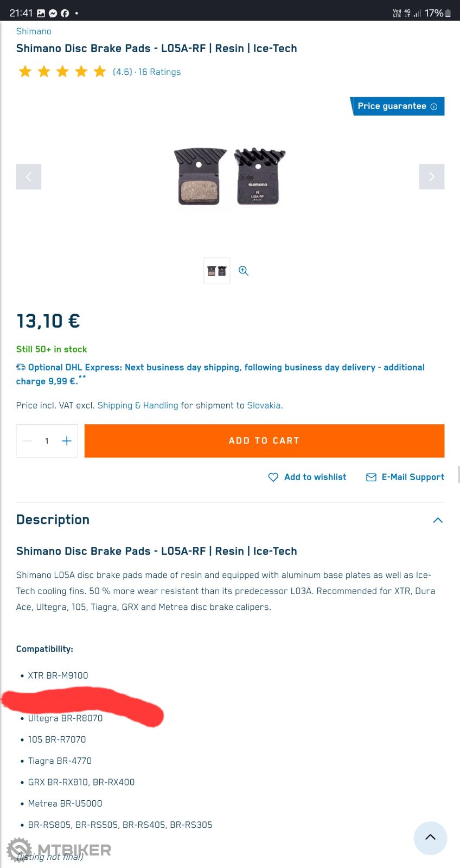Screen dimensions: 460x868
Task: Zoom product image with magnifier icon
Action: click(244, 271)
